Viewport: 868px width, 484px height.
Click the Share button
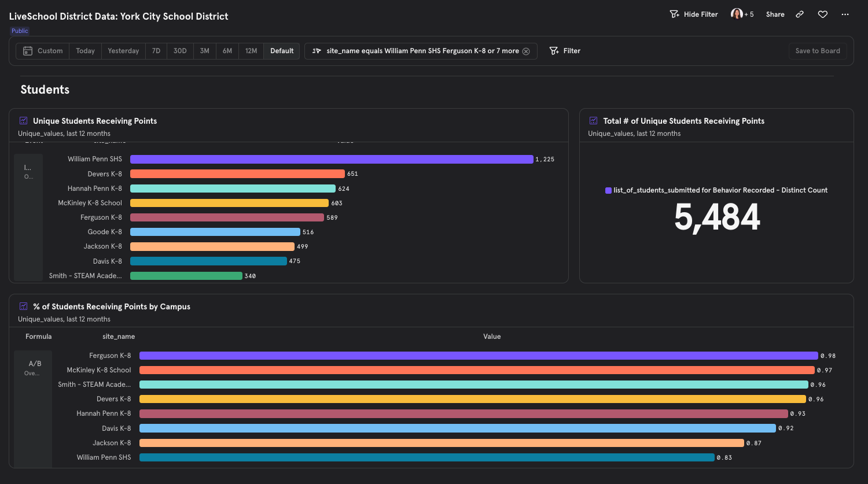coord(775,14)
